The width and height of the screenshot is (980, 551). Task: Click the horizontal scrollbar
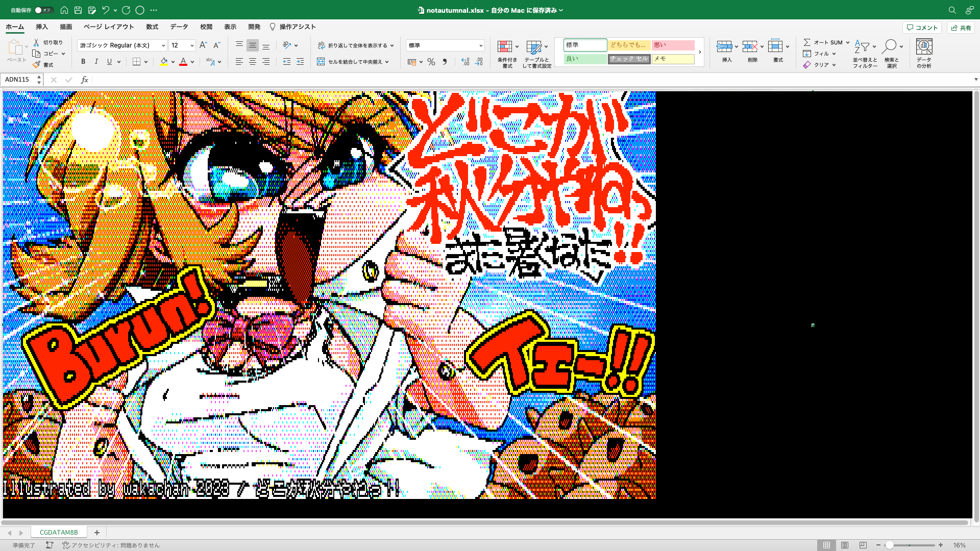tap(485, 522)
